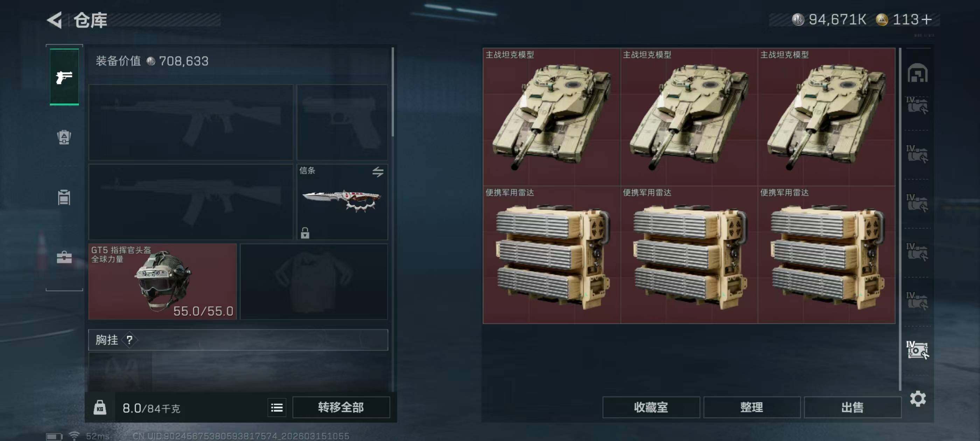The width and height of the screenshot is (980, 441).
Task: Open the backpack tab in left sidebar
Action: 64,137
